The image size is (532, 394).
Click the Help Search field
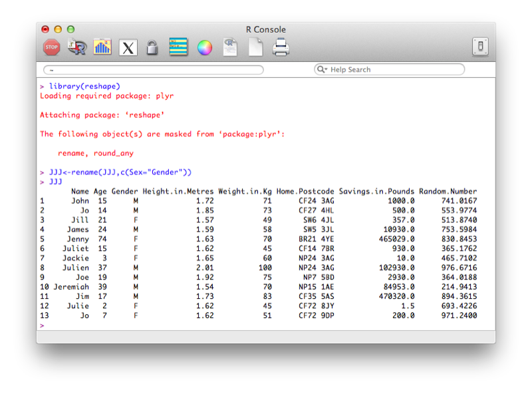click(x=389, y=69)
